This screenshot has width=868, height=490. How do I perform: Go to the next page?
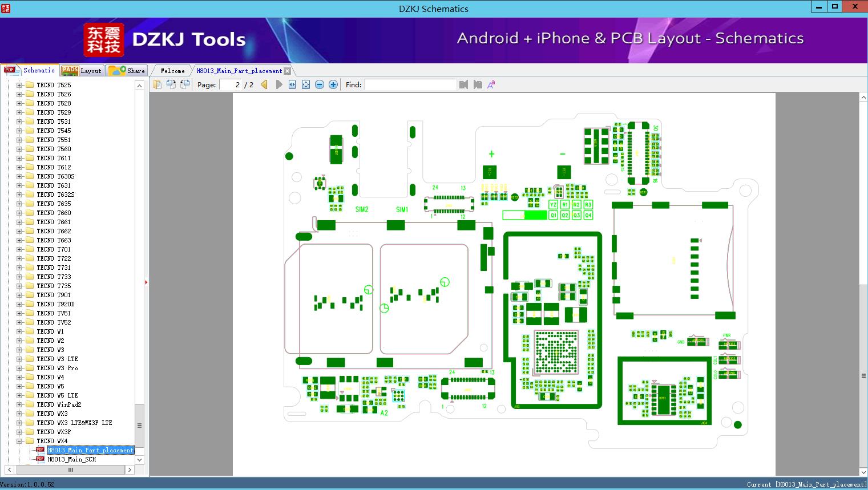click(x=278, y=84)
